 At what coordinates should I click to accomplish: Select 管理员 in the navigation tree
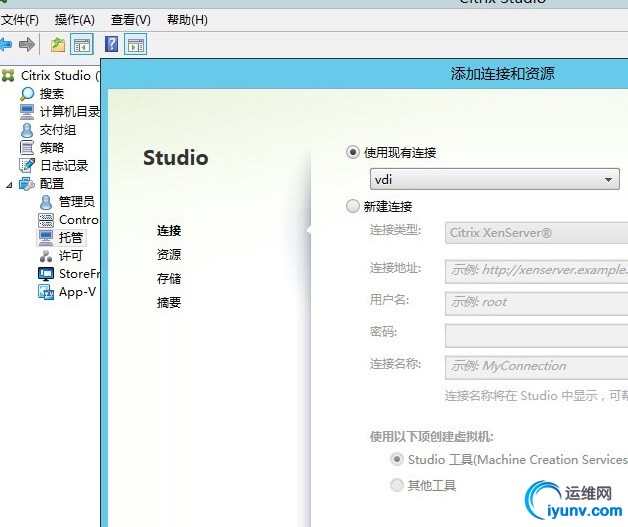pos(76,201)
